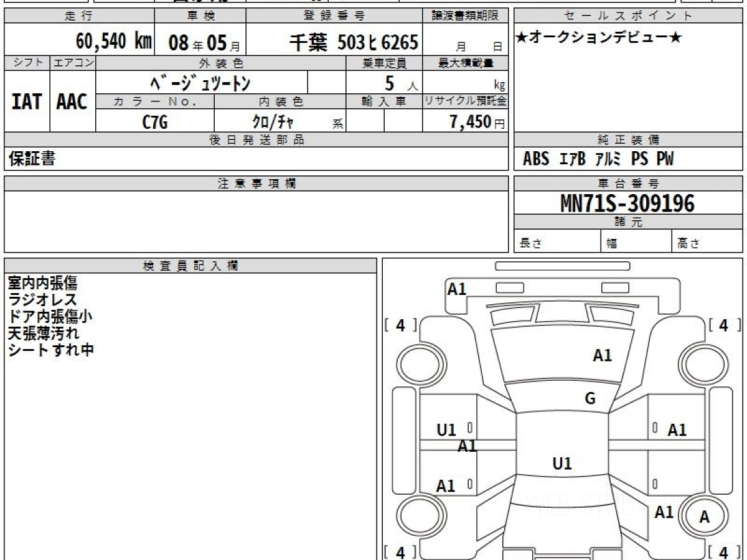Screen dimensions: 747x560
Task: Click the A1 mark on the front bumper
Action: point(457,289)
